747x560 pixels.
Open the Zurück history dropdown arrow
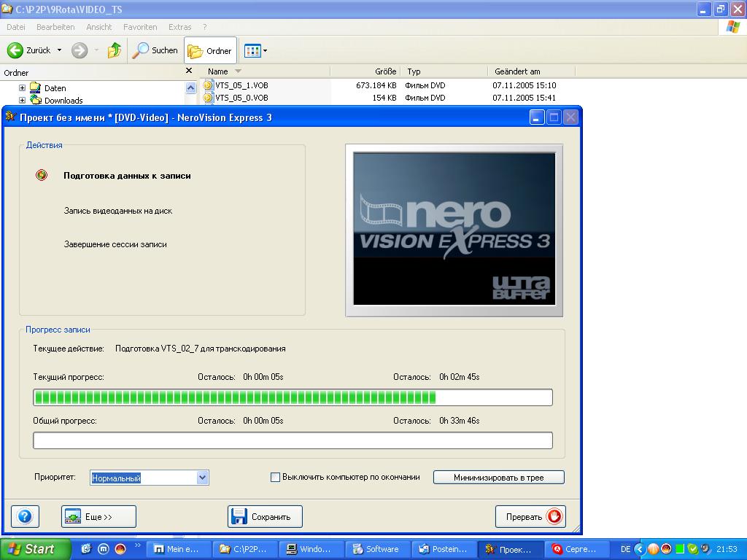[x=60, y=50]
